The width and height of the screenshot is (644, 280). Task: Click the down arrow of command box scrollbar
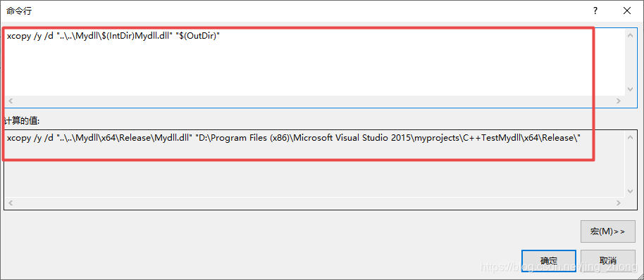coord(630,89)
